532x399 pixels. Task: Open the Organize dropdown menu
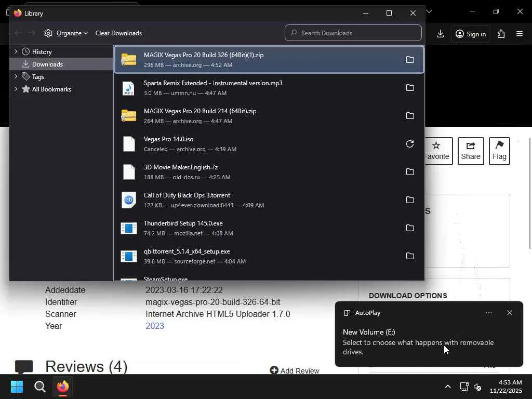point(66,33)
